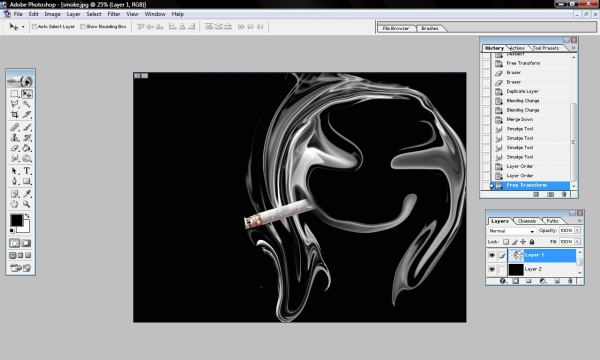Toggle lock all padlock
600x360 pixels.
point(532,242)
